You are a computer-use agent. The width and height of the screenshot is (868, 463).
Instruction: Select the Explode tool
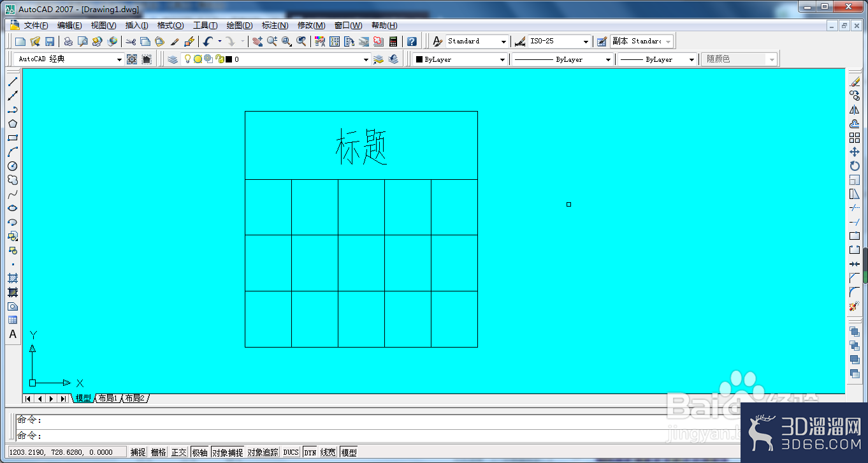pos(855,306)
